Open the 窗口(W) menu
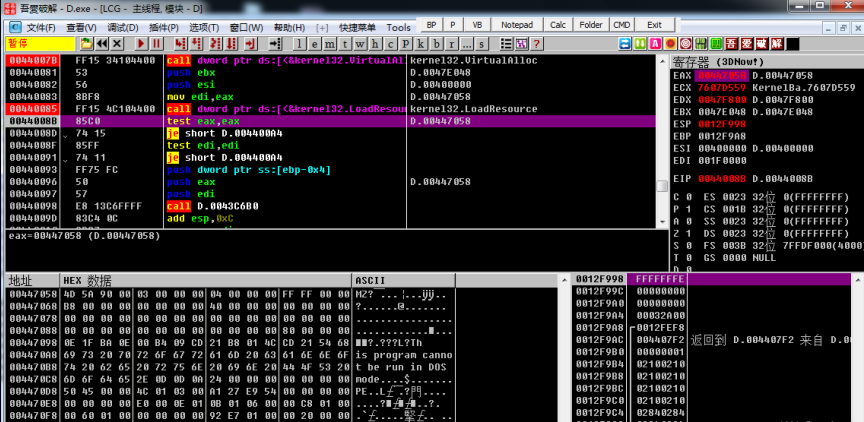Image resolution: width=864 pixels, height=422 pixels. 246,28
